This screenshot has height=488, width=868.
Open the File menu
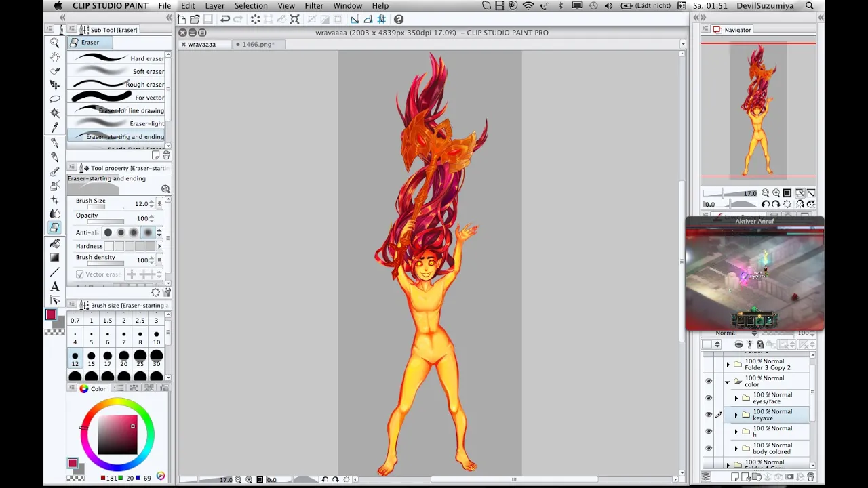[x=165, y=5]
